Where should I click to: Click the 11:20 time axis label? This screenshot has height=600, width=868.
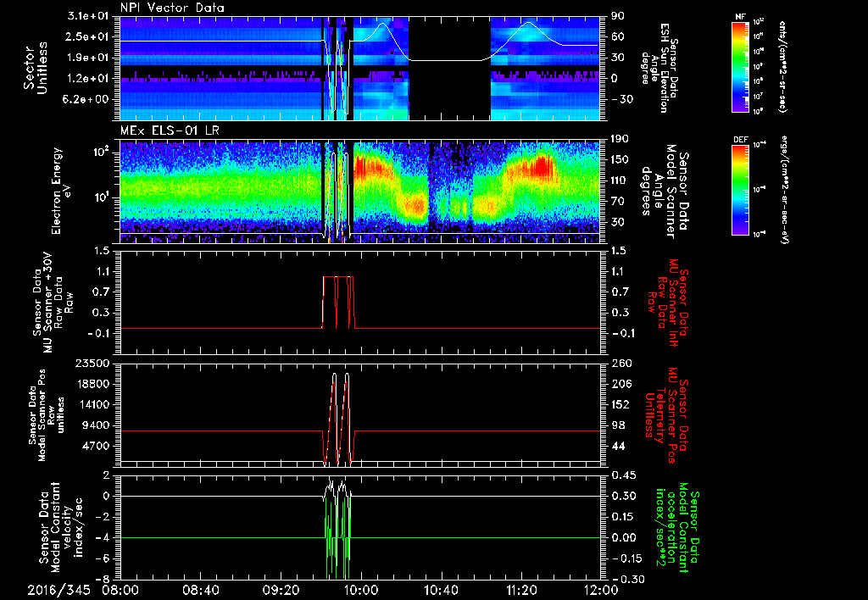(x=521, y=590)
